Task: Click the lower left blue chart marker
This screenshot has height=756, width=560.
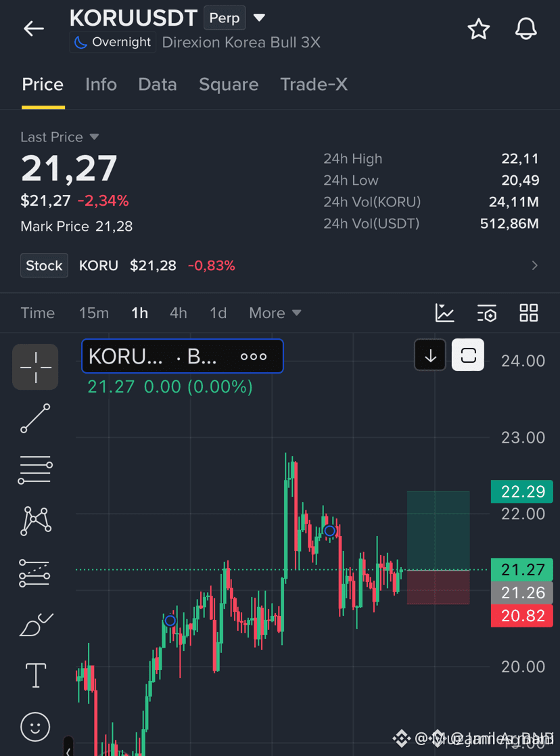Action: click(x=170, y=621)
